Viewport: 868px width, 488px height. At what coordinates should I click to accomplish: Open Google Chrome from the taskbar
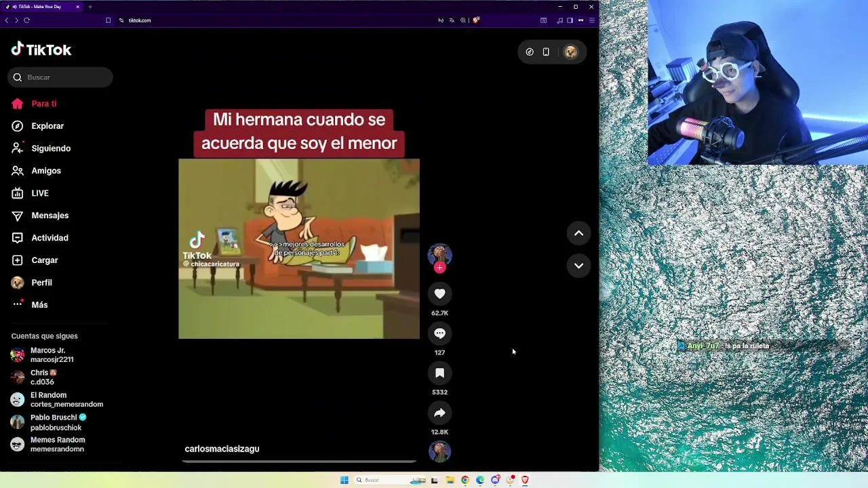point(465,480)
